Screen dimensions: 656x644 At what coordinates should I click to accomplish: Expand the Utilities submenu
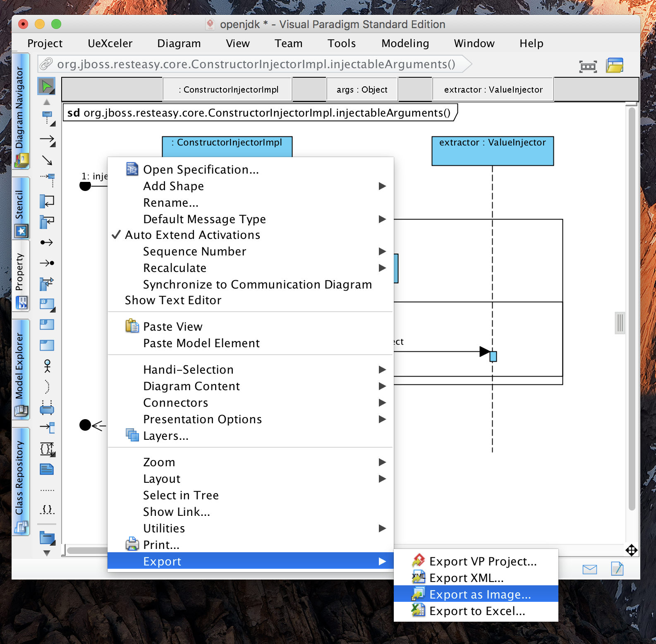pos(250,528)
